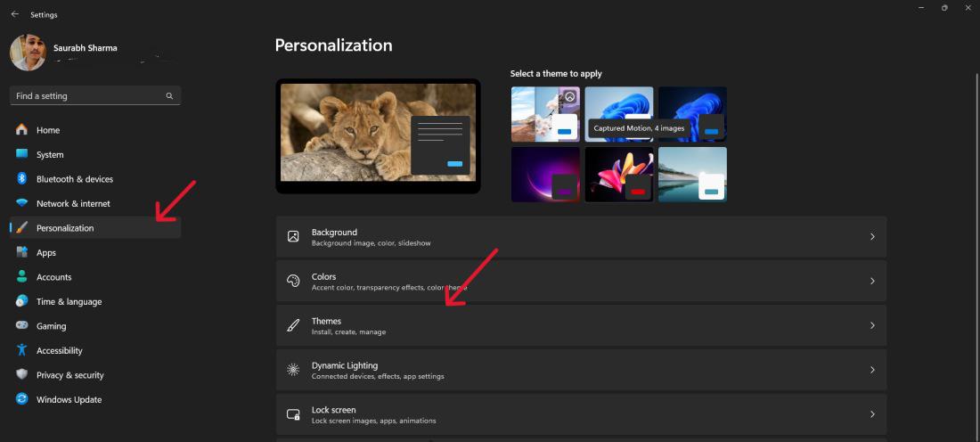
Task: Go to Privacy & security
Action: (x=95, y=375)
